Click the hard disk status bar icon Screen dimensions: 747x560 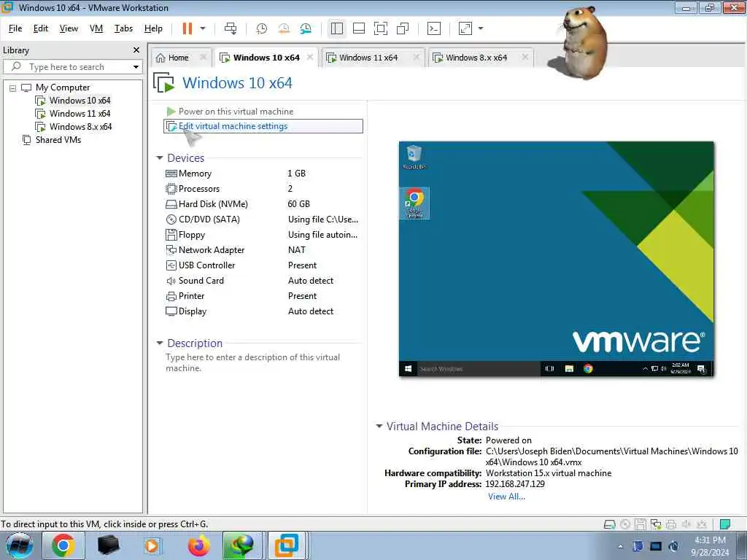(x=609, y=524)
